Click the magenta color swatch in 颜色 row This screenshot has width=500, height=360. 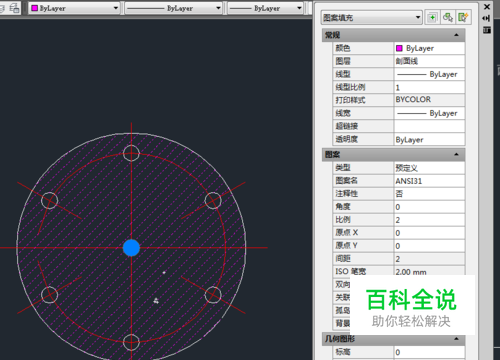[399, 48]
